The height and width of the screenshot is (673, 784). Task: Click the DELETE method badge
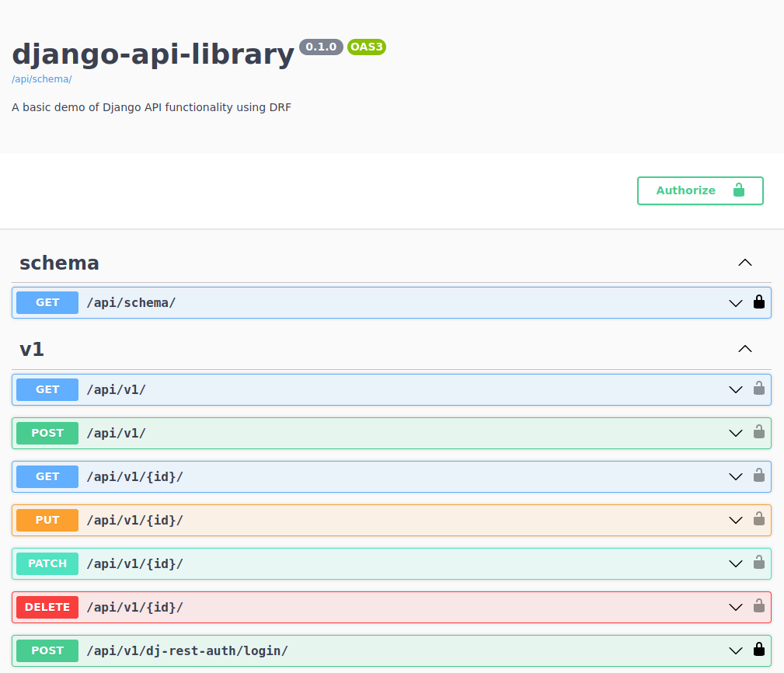(47, 607)
